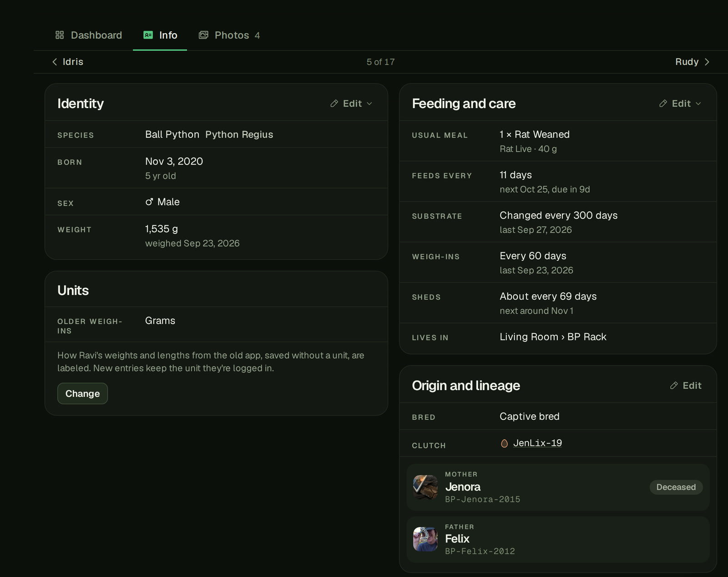
Task: Open the Felix father card name
Action: pos(457,539)
